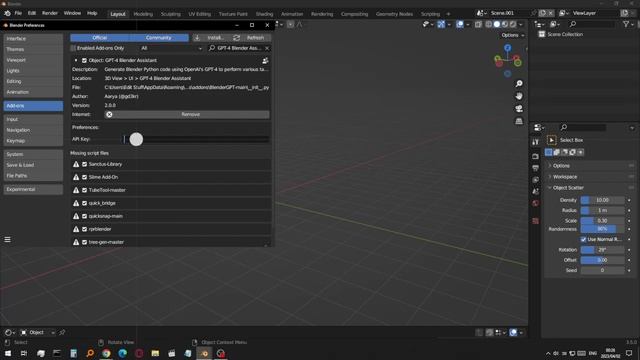The height and width of the screenshot is (360, 640).
Task: Open the Preferences hamburger menu icon
Action: coord(7,240)
